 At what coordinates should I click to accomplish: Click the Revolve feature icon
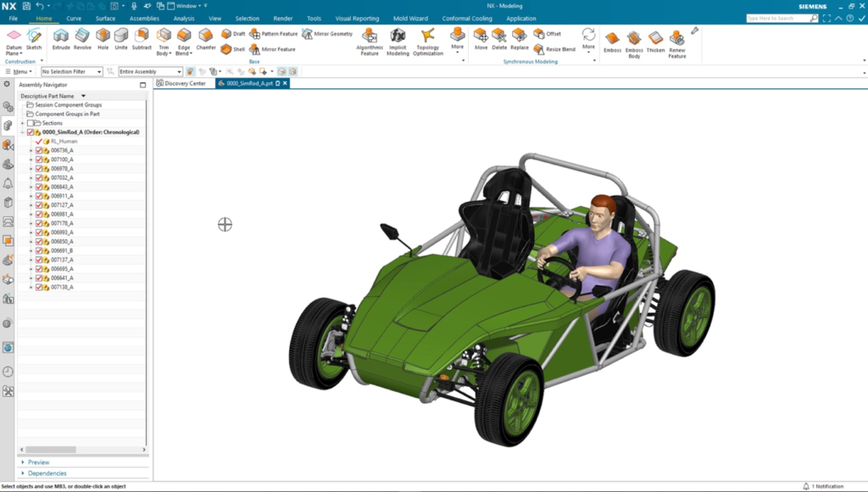[82, 39]
